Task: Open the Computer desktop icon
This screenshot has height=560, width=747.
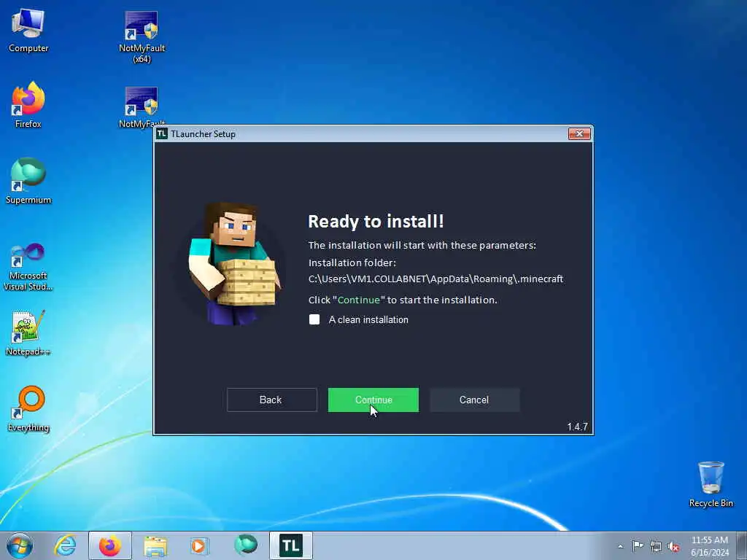Action: click(x=28, y=30)
